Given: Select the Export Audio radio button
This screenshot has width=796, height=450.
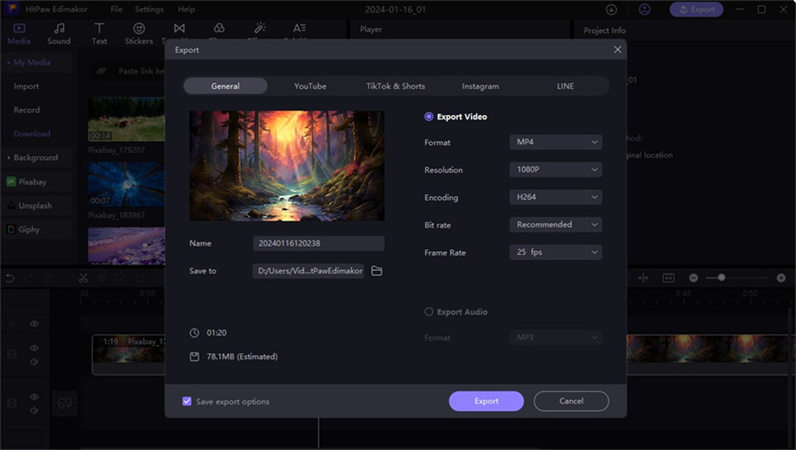Looking at the screenshot, I should tap(429, 312).
